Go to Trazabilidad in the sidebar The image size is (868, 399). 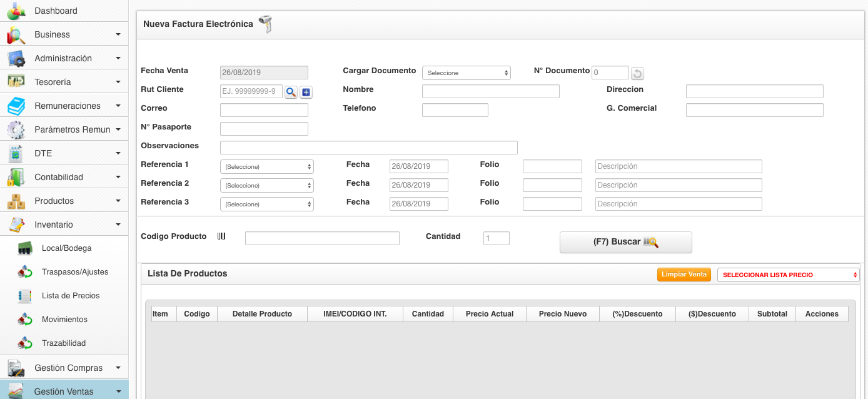(63, 343)
